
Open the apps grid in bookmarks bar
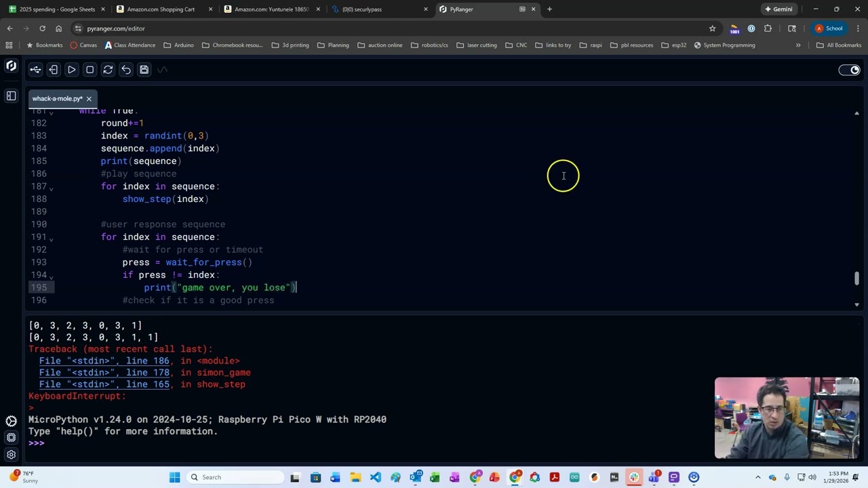coord(9,45)
